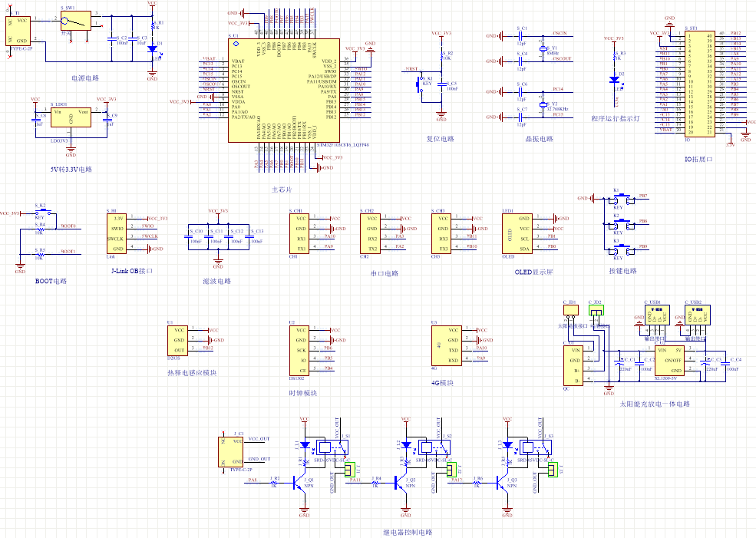Click the J_S2 relay symbol

pos(435,447)
